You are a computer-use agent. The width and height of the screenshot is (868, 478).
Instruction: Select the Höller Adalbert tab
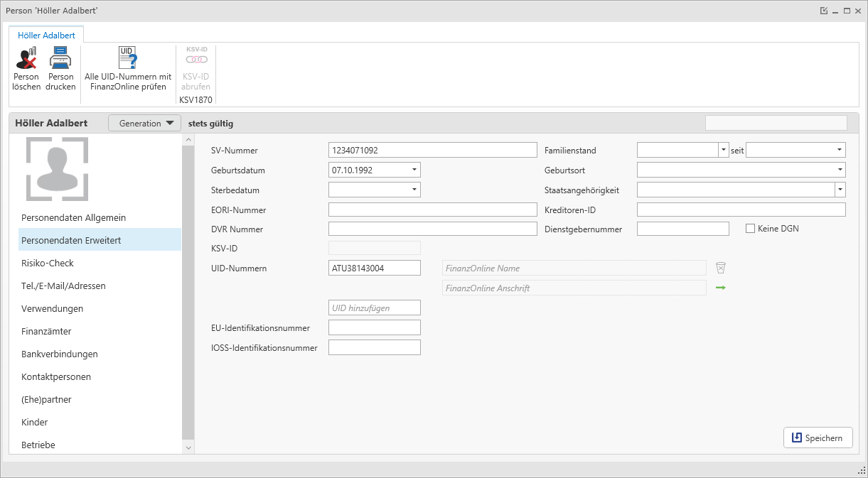point(46,35)
